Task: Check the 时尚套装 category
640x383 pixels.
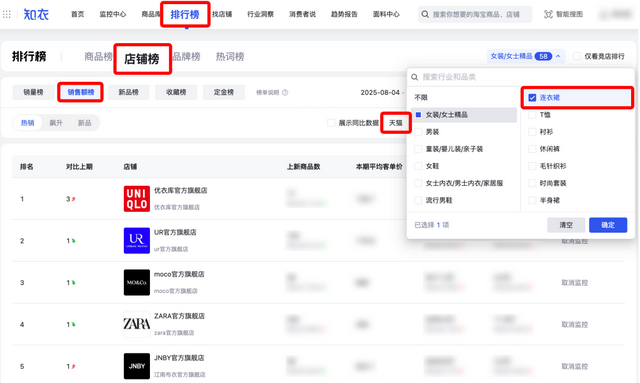Action: (x=532, y=183)
